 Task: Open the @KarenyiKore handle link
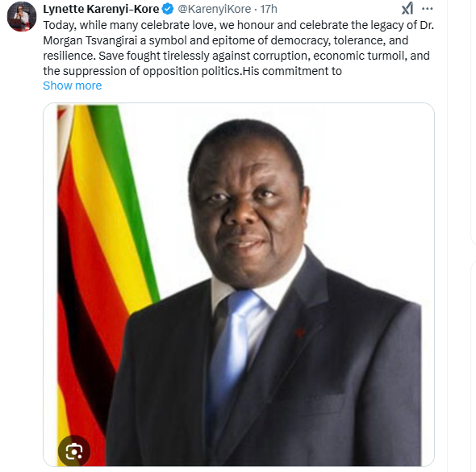click(215, 9)
